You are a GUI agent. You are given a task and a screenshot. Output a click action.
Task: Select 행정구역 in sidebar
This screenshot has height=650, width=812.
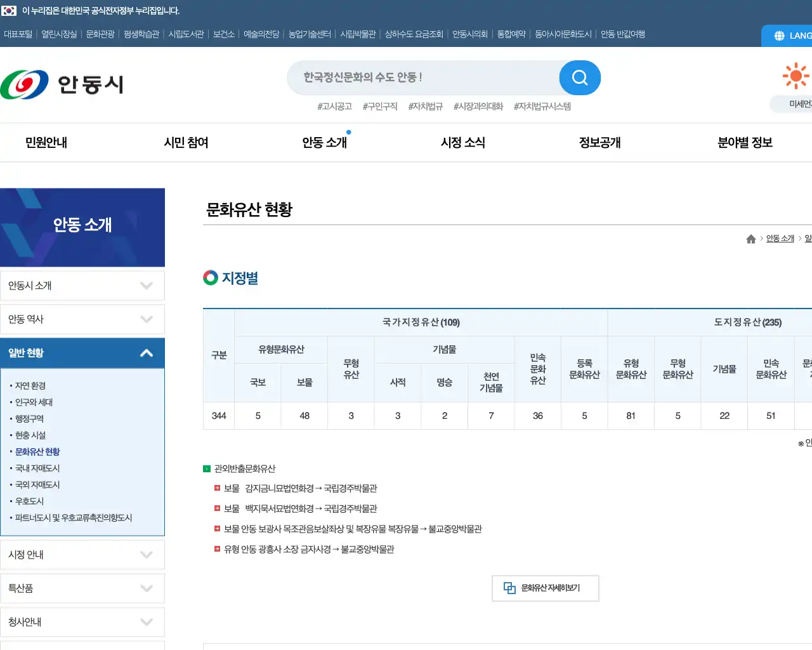(x=29, y=419)
